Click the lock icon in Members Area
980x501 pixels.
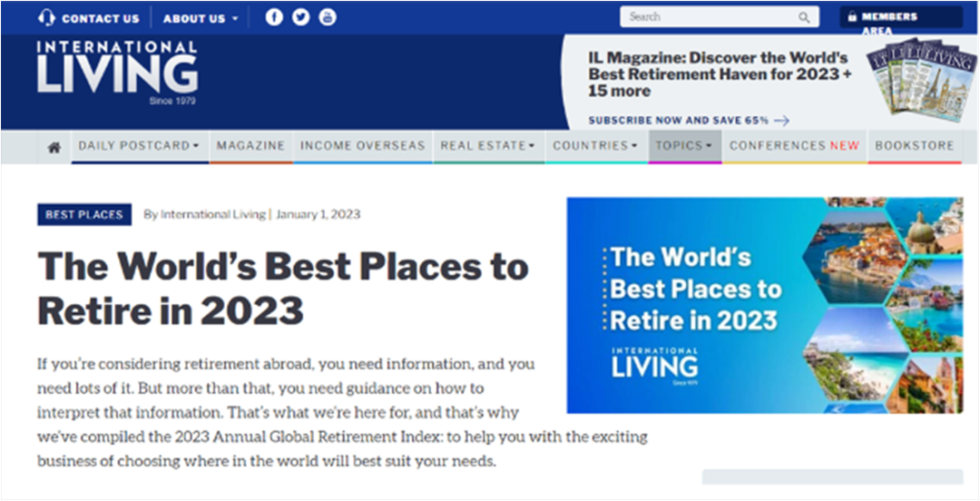pos(852,17)
